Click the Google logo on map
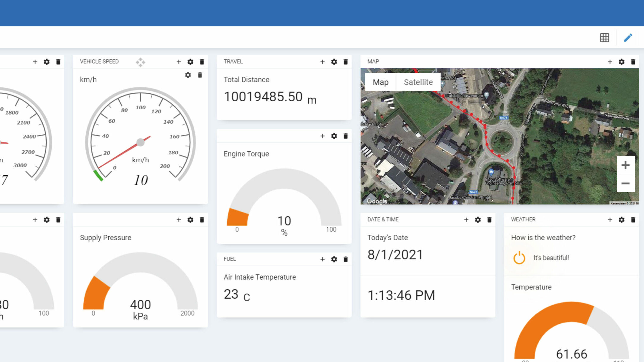Viewport: 644px width, 362px height. pos(377,201)
